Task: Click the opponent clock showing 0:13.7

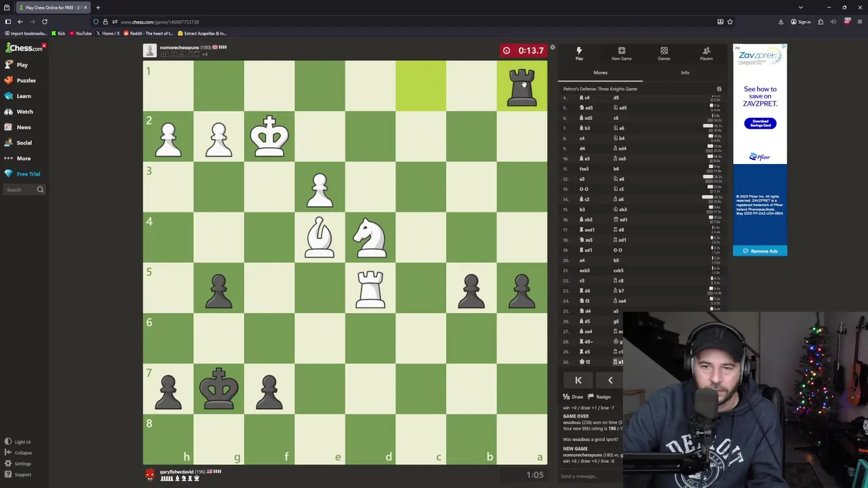Action: [x=523, y=51]
